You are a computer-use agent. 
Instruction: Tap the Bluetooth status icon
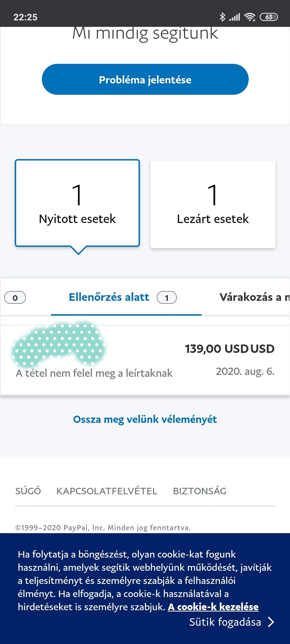[x=222, y=17]
